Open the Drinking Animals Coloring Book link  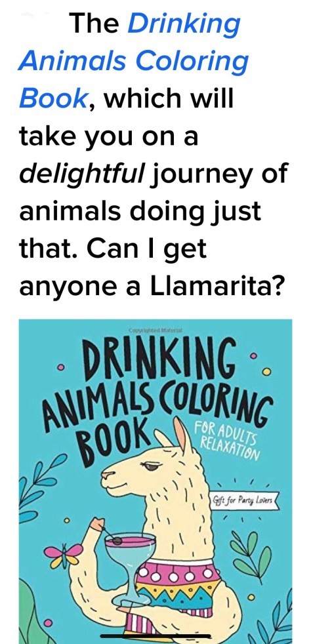(134, 62)
